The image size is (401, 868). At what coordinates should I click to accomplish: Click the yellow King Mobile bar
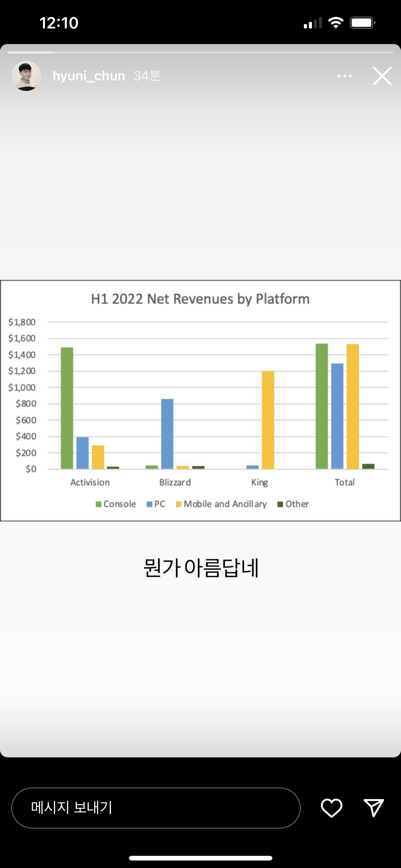(268, 420)
